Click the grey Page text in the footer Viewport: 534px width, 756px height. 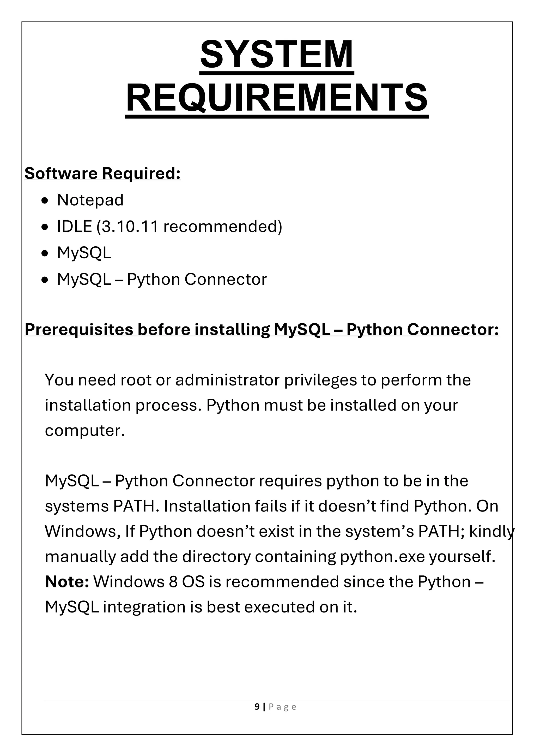click(x=283, y=707)
